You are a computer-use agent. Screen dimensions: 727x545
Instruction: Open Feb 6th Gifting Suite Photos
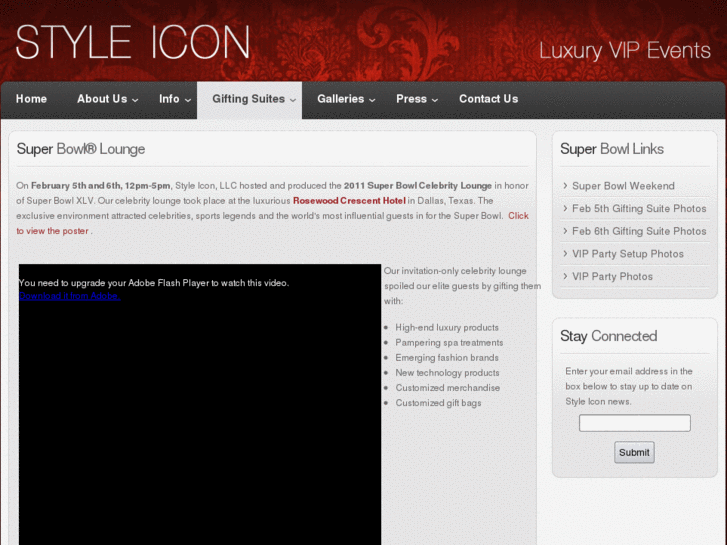[639, 231]
